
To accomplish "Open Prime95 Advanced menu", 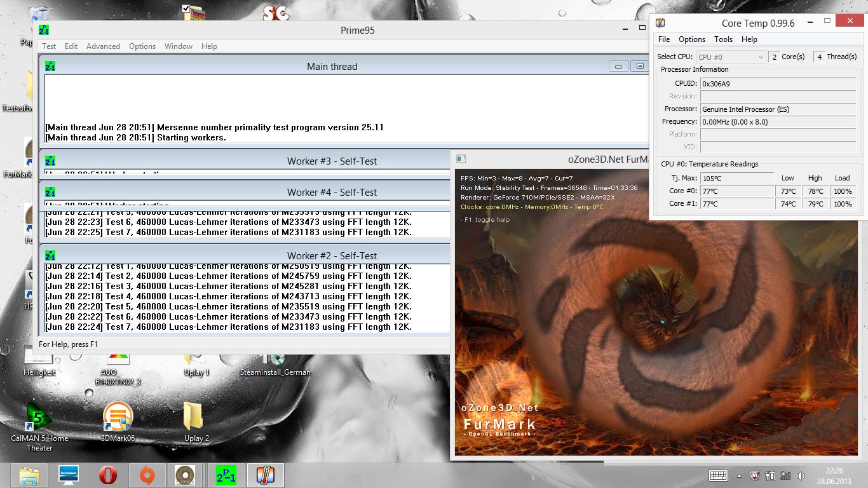I will click(x=103, y=46).
